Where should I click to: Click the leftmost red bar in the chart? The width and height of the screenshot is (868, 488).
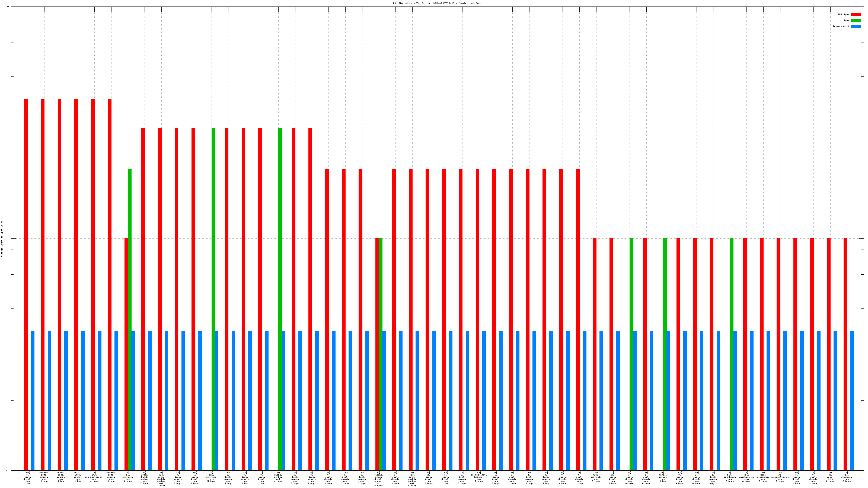26,284
